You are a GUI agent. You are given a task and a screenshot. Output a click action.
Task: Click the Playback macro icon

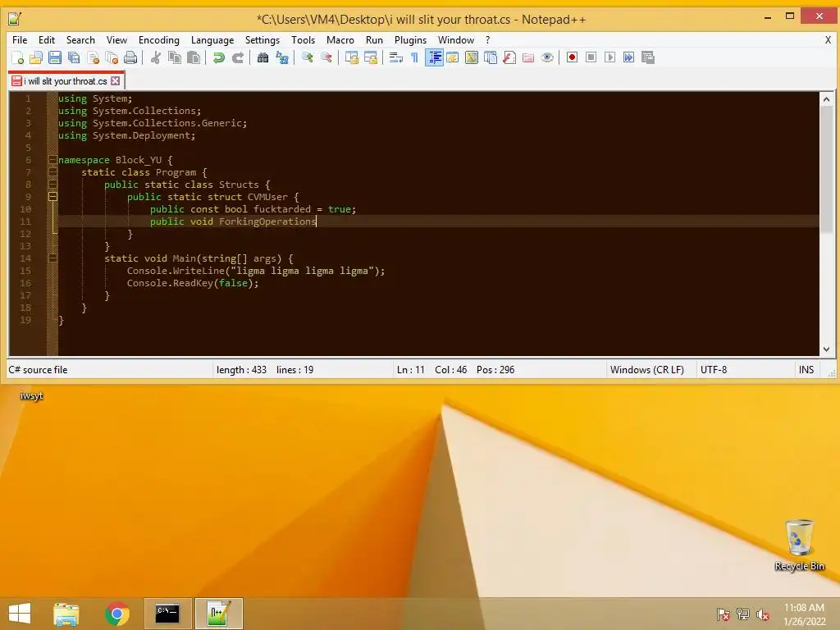(x=609, y=57)
